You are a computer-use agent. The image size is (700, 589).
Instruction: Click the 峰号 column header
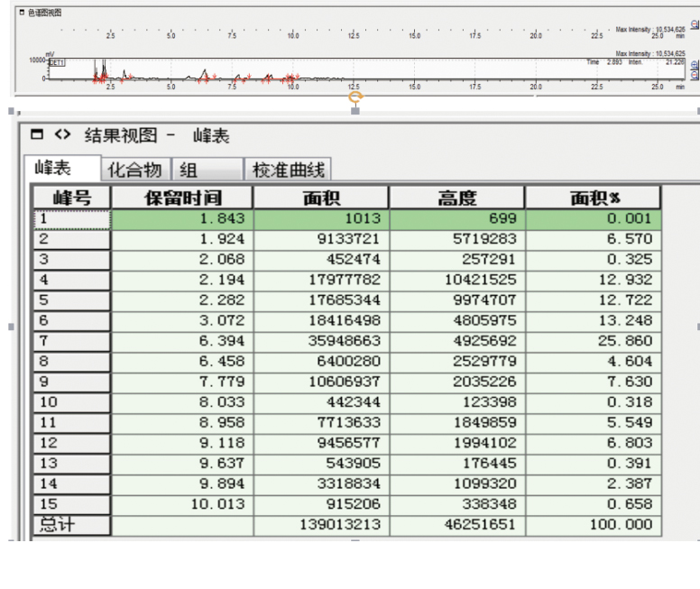(x=72, y=198)
